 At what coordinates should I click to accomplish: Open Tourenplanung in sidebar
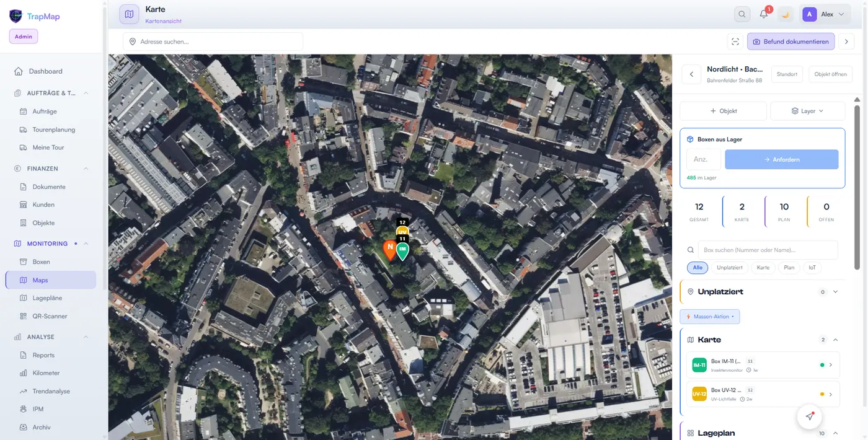(54, 130)
